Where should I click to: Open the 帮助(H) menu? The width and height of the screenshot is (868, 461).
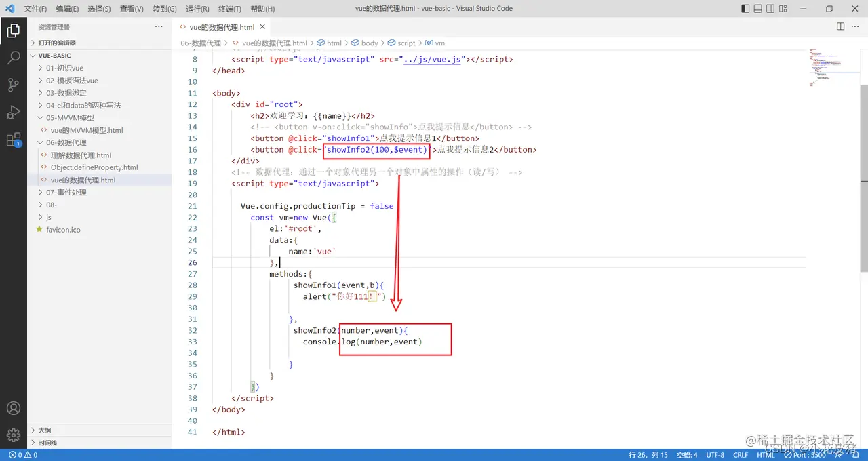click(262, 9)
